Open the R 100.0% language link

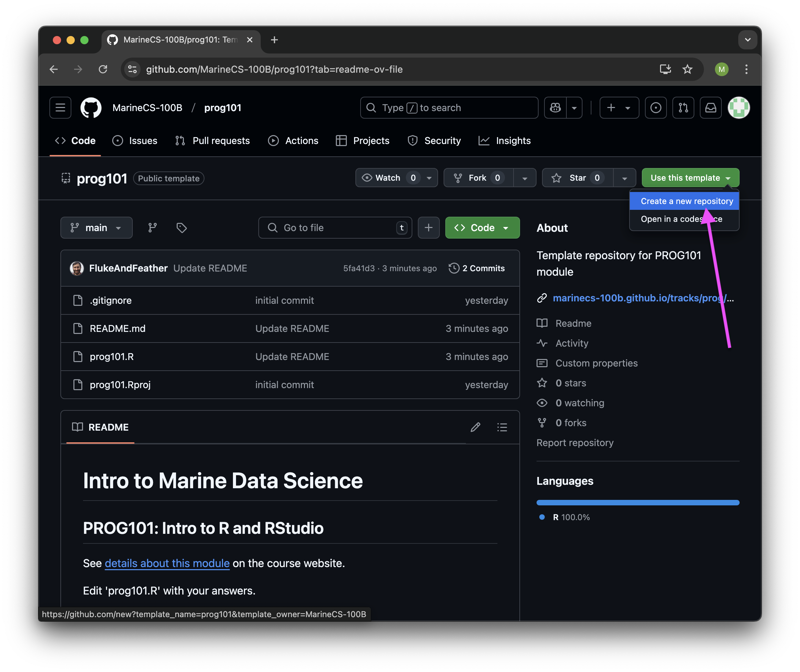(x=571, y=517)
